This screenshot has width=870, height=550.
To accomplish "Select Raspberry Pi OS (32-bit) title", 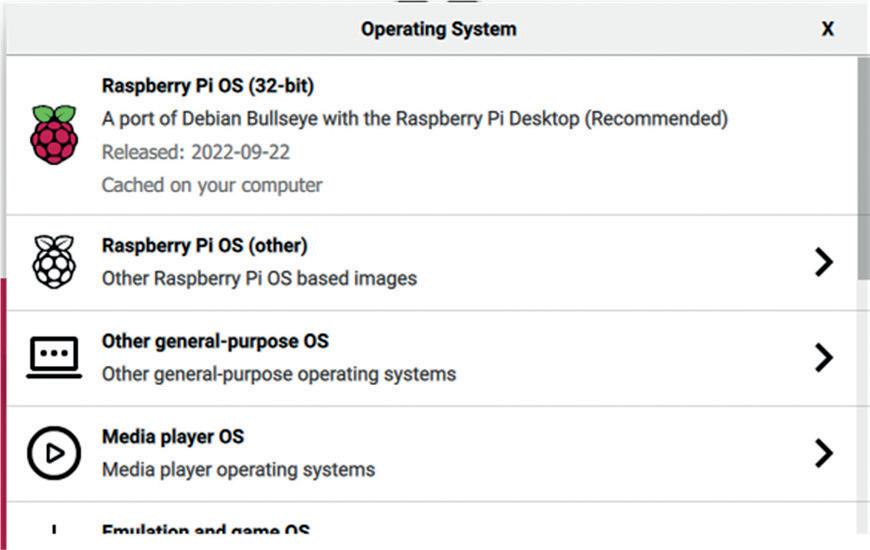I will coord(208,86).
